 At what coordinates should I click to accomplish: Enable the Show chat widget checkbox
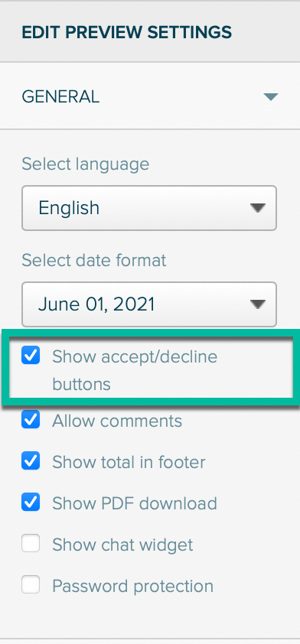click(31, 543)
